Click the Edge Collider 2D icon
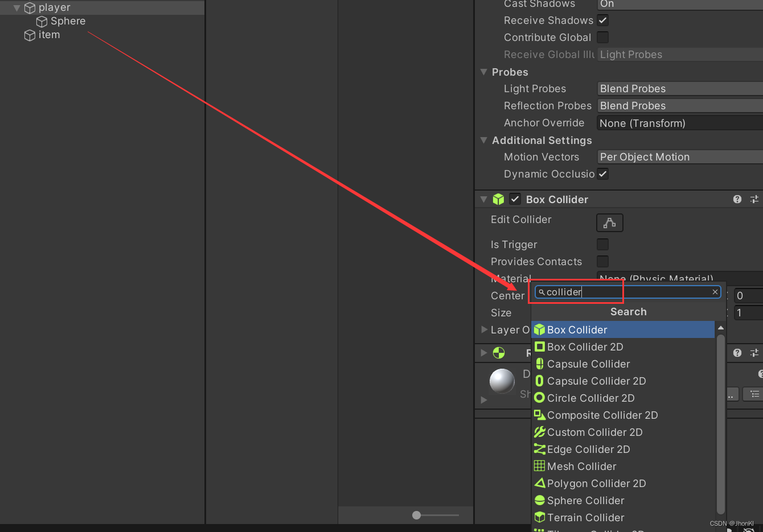 (x=540, y=449)
